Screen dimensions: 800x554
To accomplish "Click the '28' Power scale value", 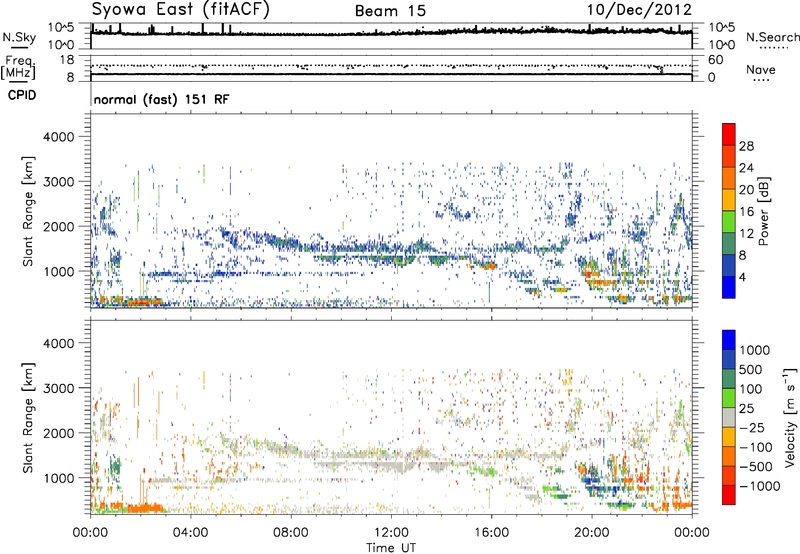I will click(x=746, y=146).
